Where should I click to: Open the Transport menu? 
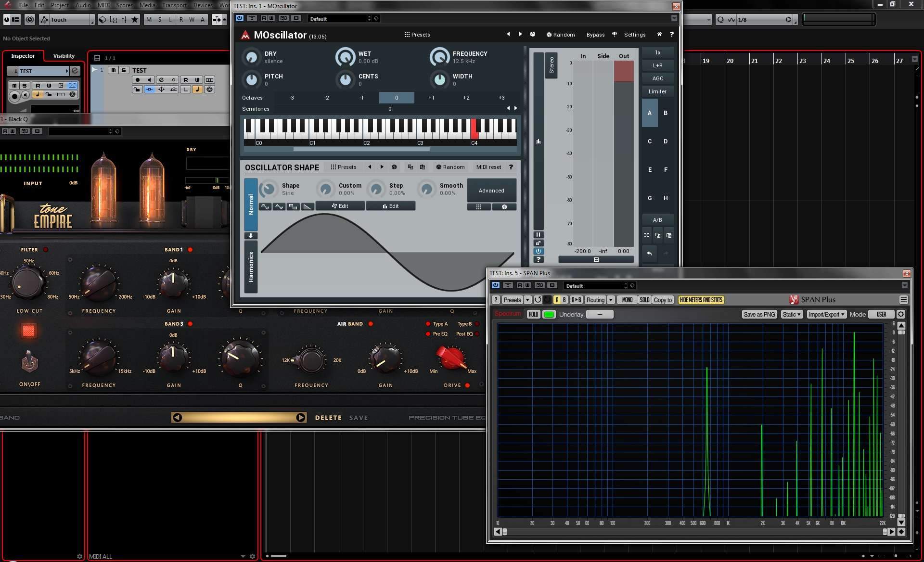(x=174, y=5)
